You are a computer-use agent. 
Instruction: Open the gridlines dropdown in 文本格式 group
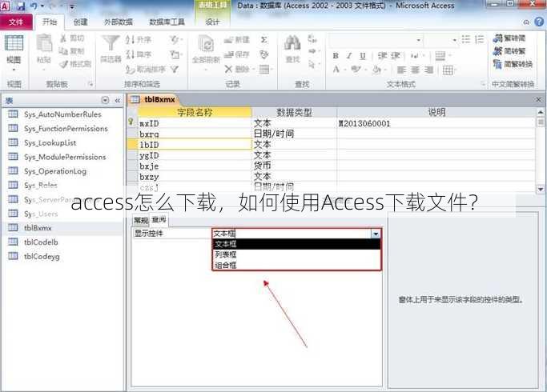pos(449,70)
